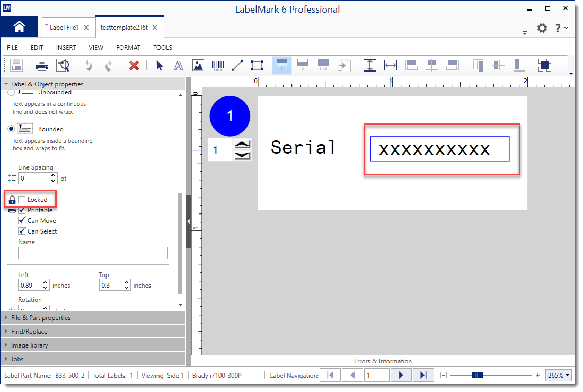The width and height of the screenshot is (583, 392).
Task: Click the Undo arrow
Action: pyautogui.click(x=89, y=66)
